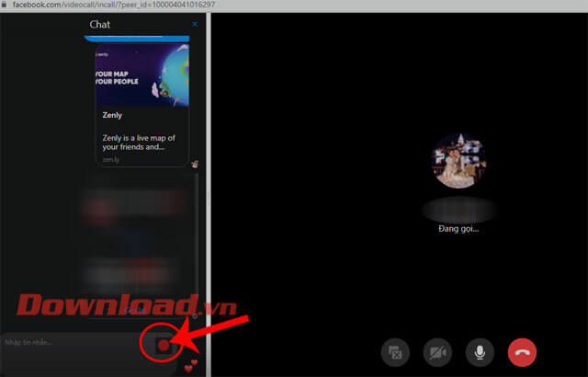
Task: Open the emoji picker in message box
Action: pyautogui.click(x=164, y=346)
